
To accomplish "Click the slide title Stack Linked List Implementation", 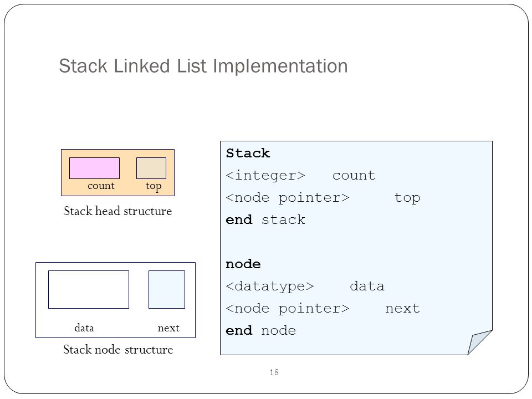I will [x=203, y=66].
